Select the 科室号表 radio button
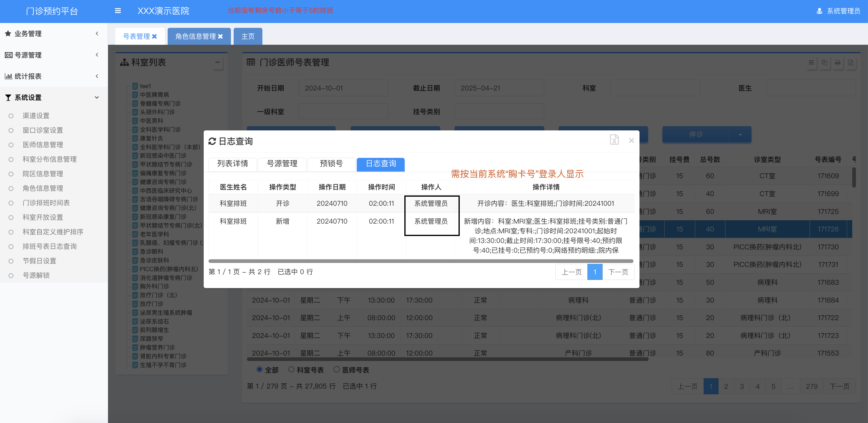The image size is (868, 423). point(291,369)
